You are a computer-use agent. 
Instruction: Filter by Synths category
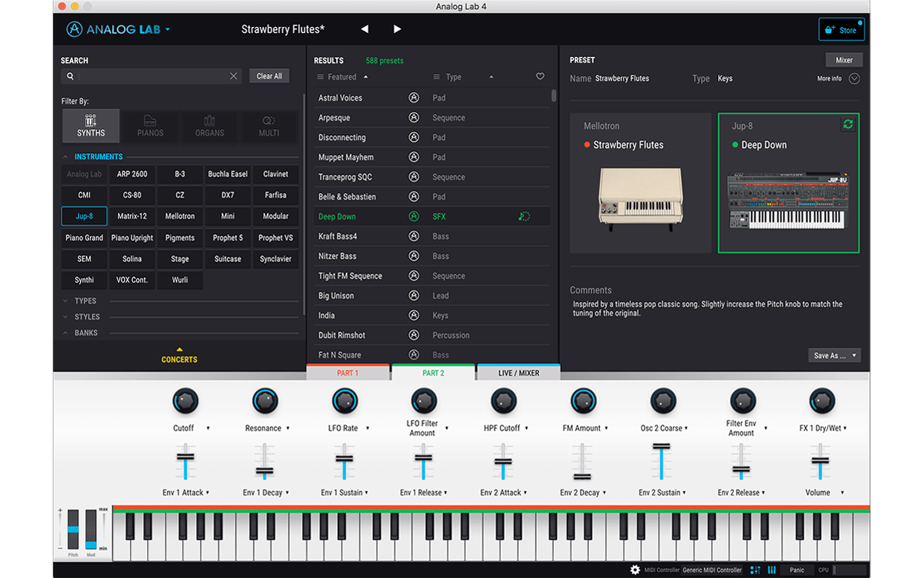pos(91,126)
